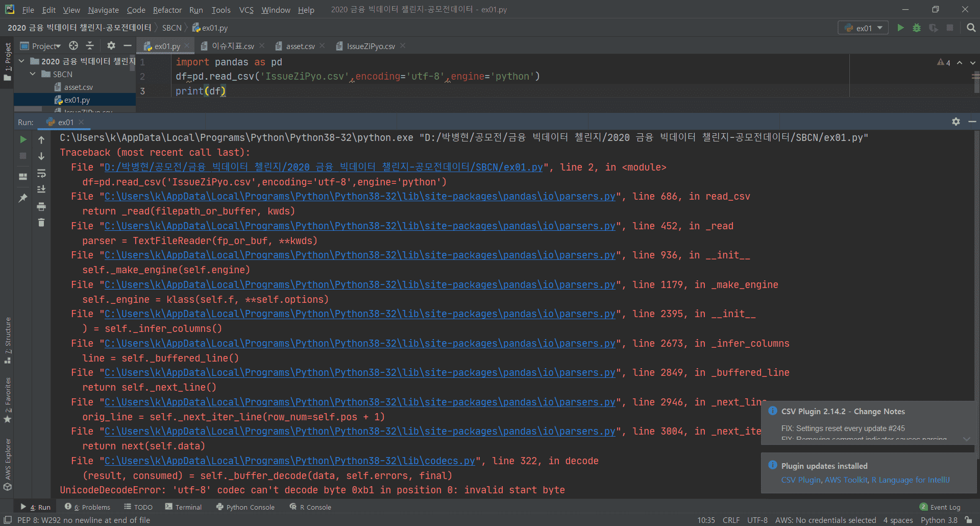
Task: Run ex01 with the green toolbar play button
Action: click(900, 28)
